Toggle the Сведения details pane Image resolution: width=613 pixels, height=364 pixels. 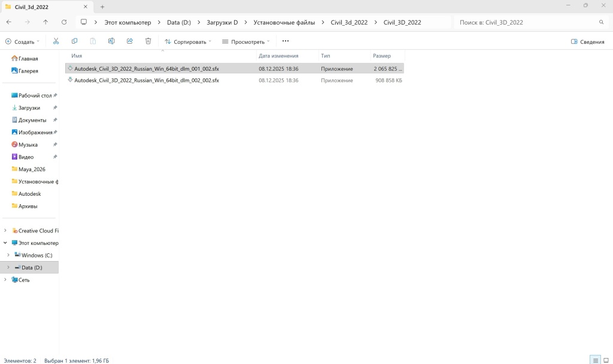587,42
